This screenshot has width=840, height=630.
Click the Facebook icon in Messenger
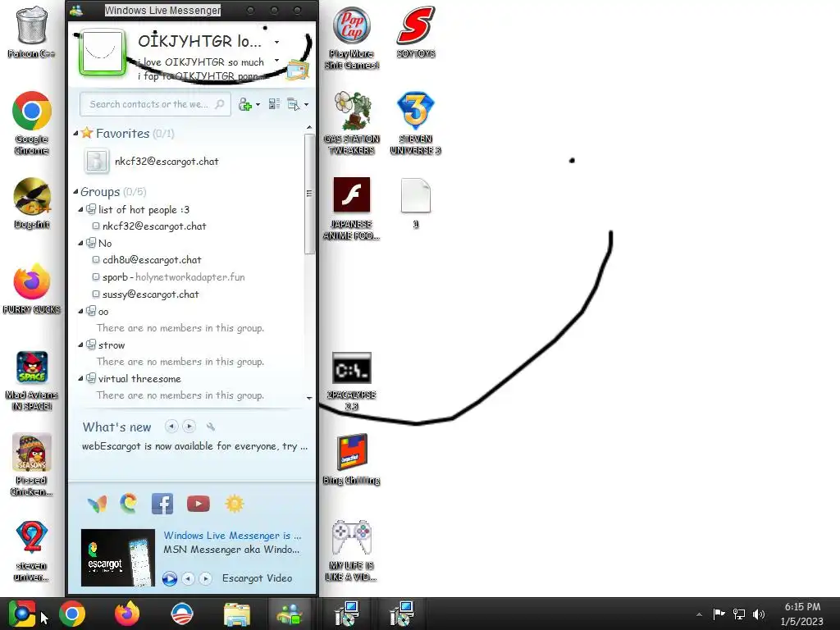pyautogui.click(x=162, y=504)
